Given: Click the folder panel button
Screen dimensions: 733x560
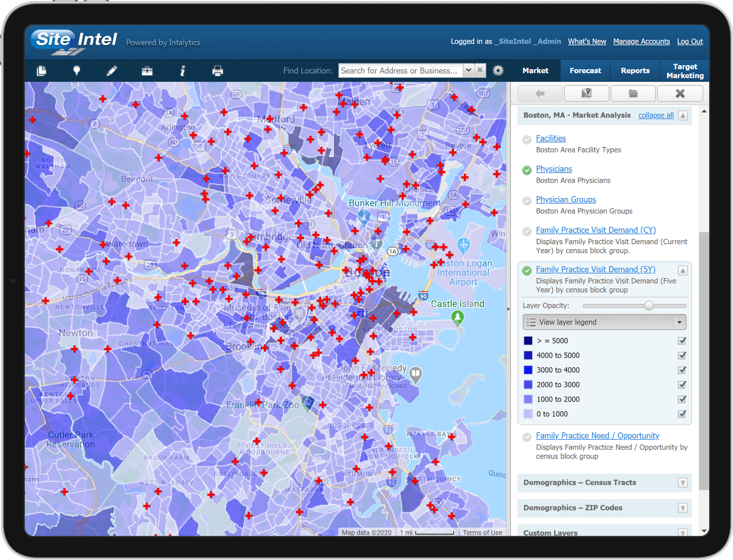Looking at the screenshot, I should 633,93.
